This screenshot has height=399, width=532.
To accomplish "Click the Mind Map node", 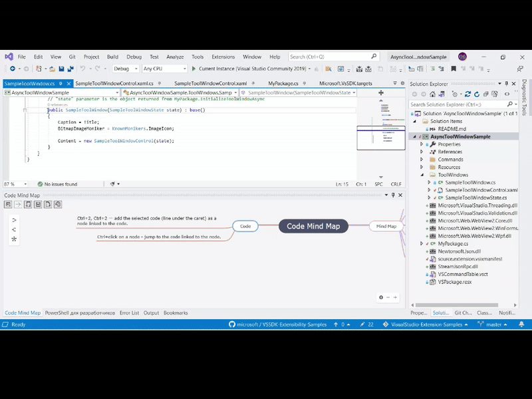I will 386,226.
